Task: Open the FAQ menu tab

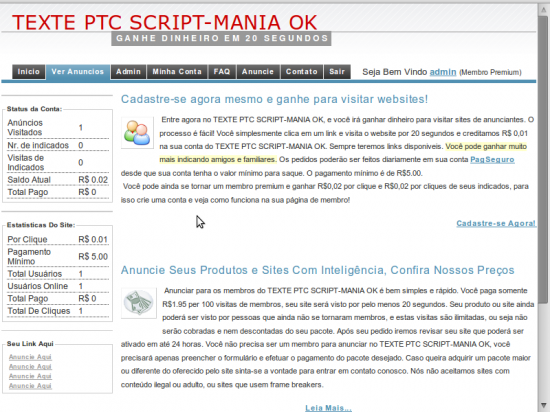Action: click(222, 72)
